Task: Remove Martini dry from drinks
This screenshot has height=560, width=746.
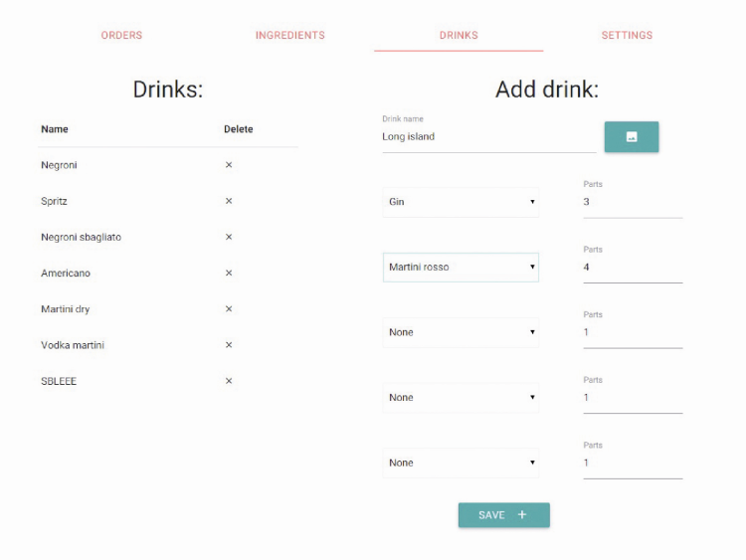Action: click(229, 309)
